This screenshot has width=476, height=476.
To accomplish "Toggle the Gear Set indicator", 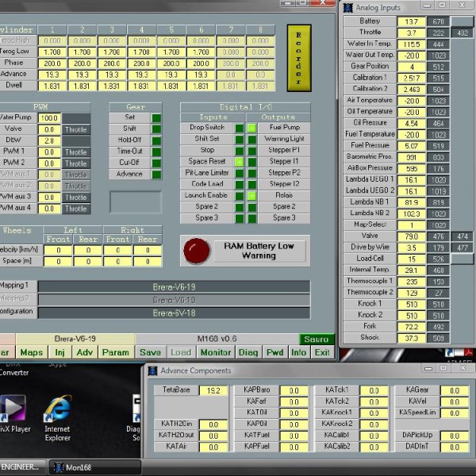I will 156,117.
